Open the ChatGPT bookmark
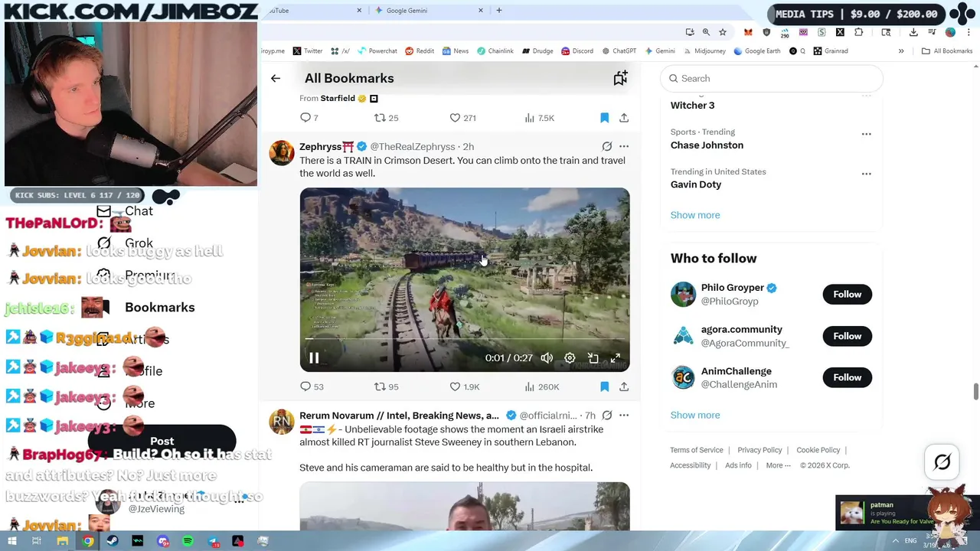Image resolution: width=980 pixels, height=551 pixels. [x=619, y=51]
